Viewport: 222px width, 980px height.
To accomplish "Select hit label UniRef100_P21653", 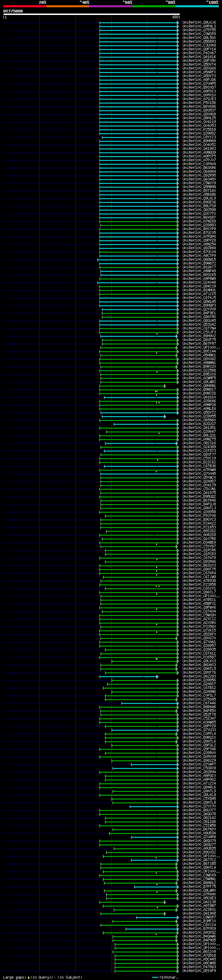I will pyautogui.click(x=199, y=527).
